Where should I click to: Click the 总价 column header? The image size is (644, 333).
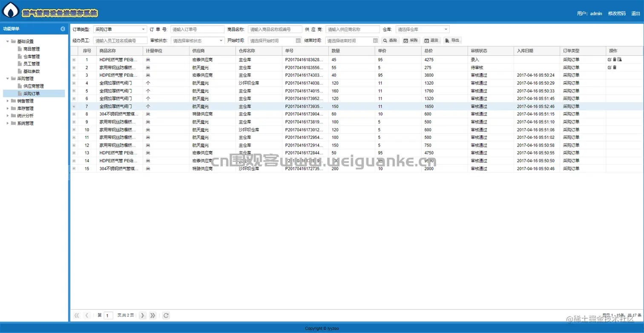(444, 50)
